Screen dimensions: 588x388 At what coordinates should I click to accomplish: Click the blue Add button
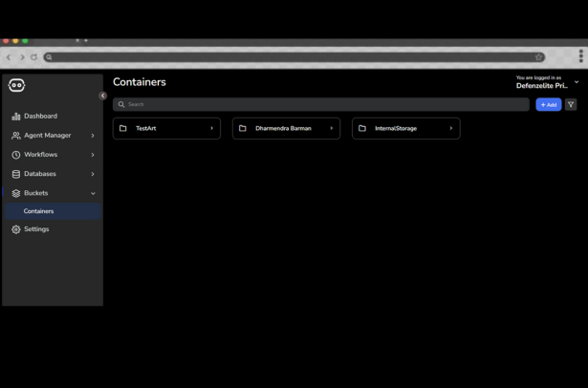tap(548, 104)
